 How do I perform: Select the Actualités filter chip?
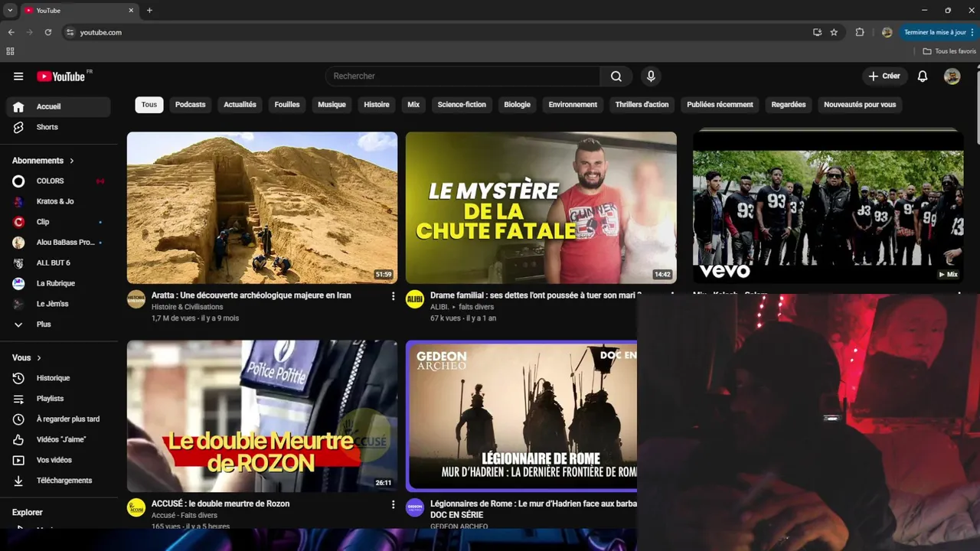pyautogui.click(x=240, y=105)
